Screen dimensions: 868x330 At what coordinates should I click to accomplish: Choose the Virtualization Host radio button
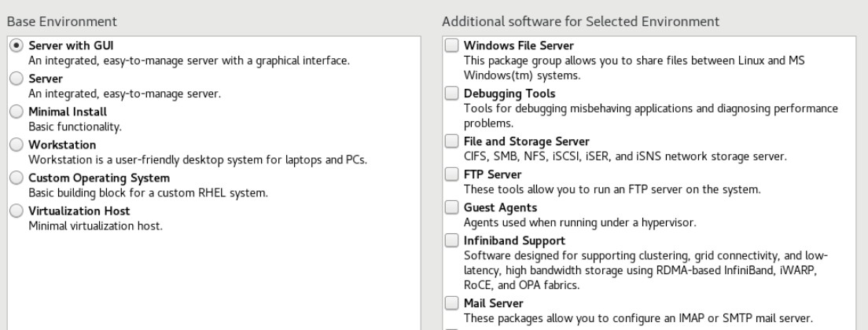tap(16, 211)
